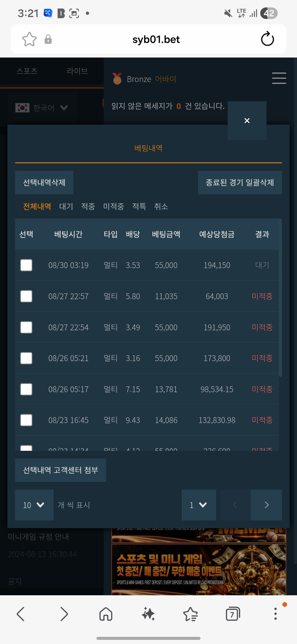
Task: Open browser bookmarks list star icon
Action: [x=190, y=614]
